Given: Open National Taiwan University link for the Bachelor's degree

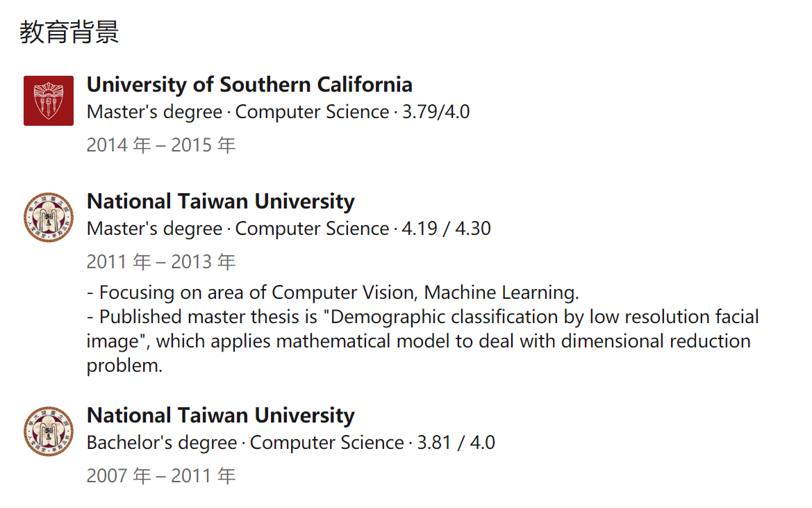Looking at the screenshot, I should (x=220, y=416).
